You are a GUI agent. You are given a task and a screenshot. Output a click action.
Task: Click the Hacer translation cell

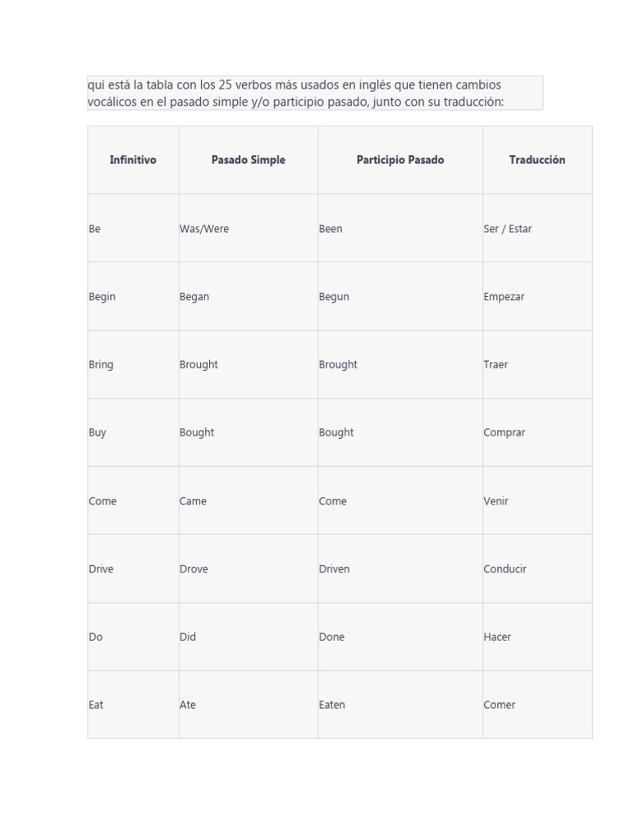[497, 637]
